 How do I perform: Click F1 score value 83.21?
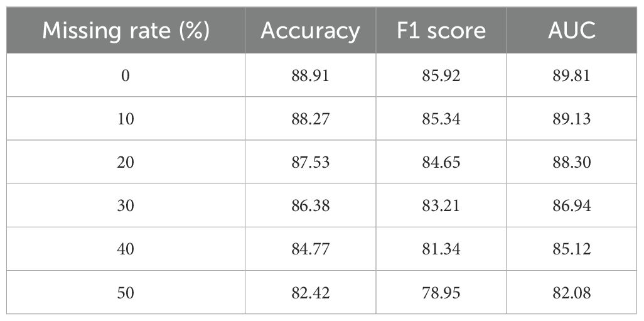pyautogui.click(x=441, y=206)
